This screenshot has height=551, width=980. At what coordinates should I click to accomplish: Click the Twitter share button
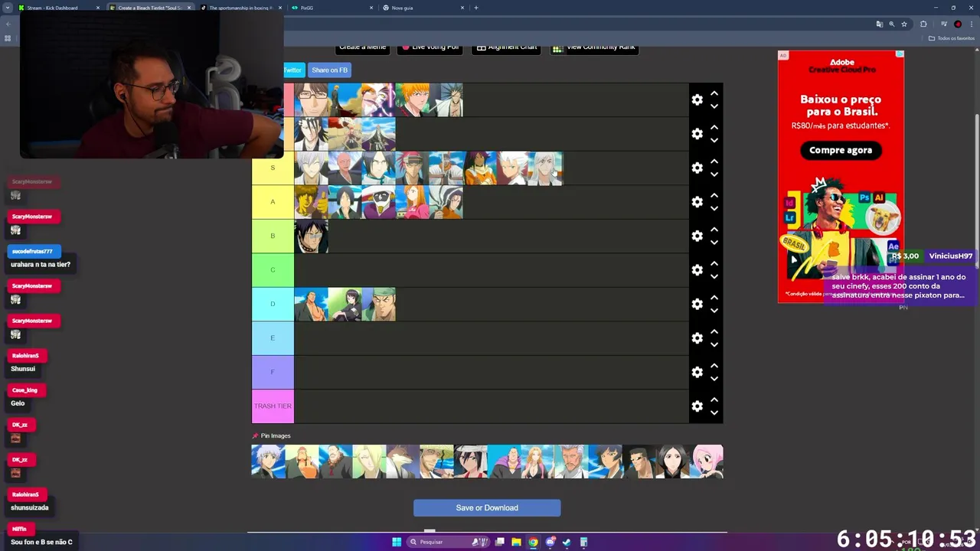(x=293, y=70)
